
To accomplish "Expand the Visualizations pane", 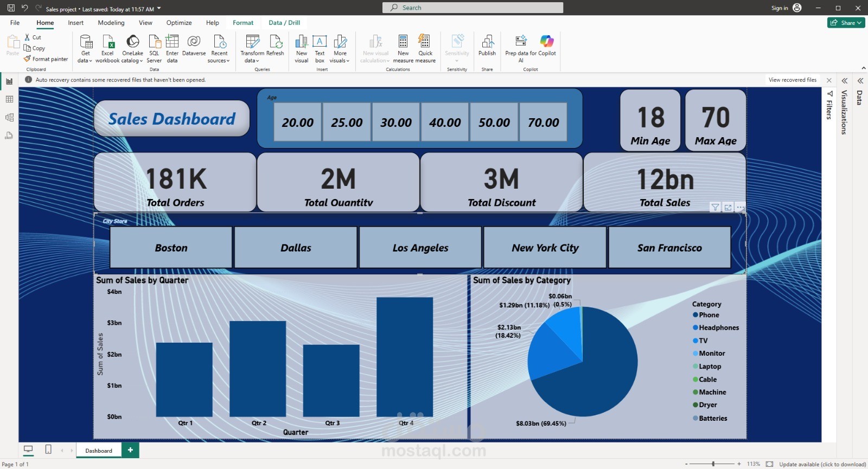I will 844,81.
